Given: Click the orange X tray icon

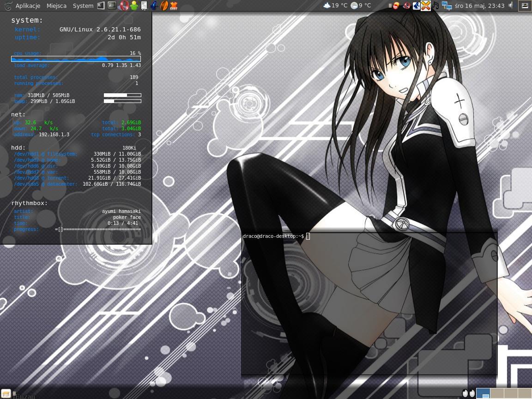Looking at the screenshot, I should (x=425, y=6).
